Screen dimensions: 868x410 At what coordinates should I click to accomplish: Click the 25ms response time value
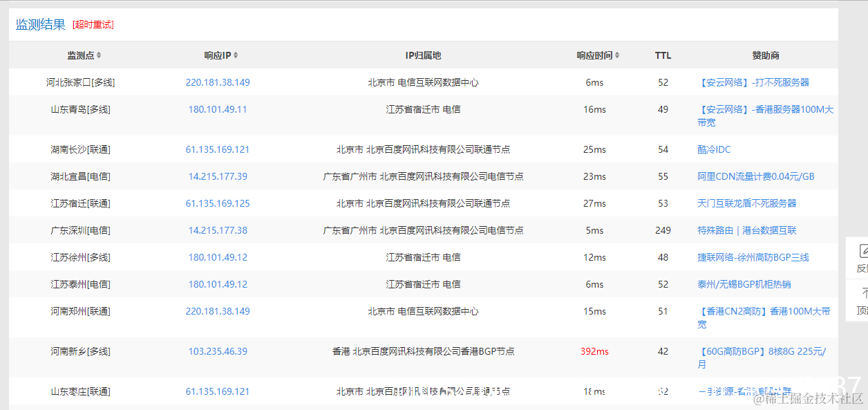click(x=594, y=149)
